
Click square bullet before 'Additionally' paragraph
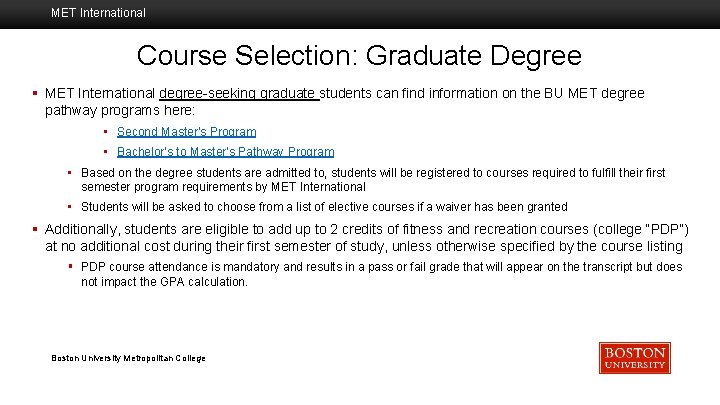tap(36, 229)
